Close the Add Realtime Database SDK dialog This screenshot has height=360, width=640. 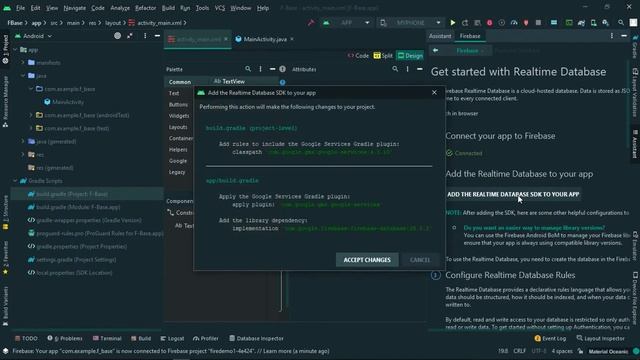pos(434,93)
